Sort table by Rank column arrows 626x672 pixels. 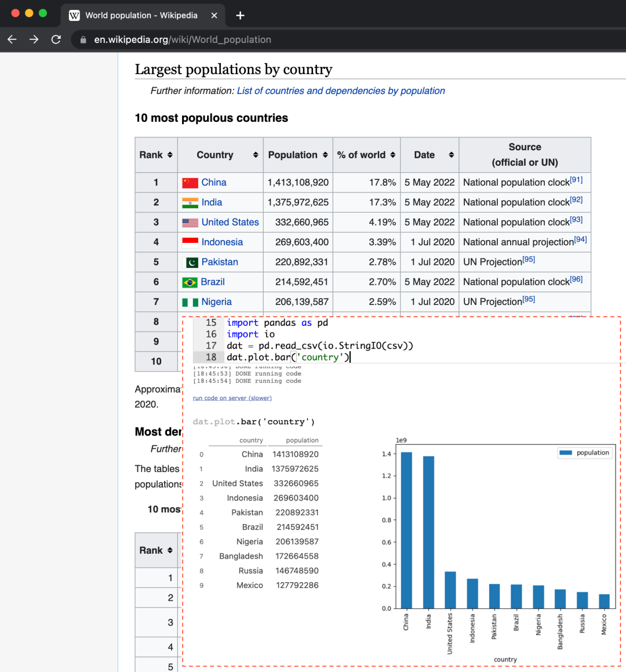170,155
